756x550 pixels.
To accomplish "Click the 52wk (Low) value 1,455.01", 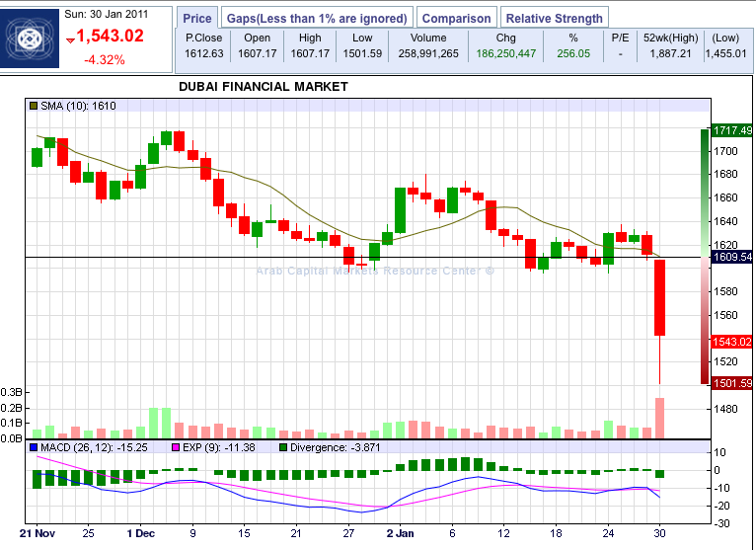I will (725, 53).
